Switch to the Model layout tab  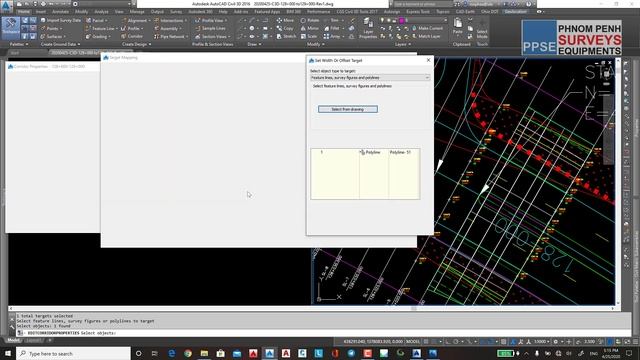13,340
